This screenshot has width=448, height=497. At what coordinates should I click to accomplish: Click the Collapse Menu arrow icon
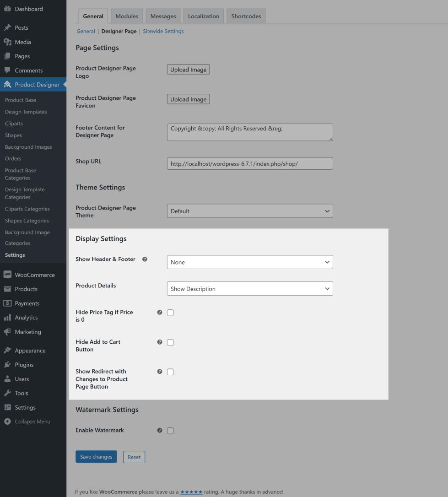pyautogui.click(x=7, y=421)
